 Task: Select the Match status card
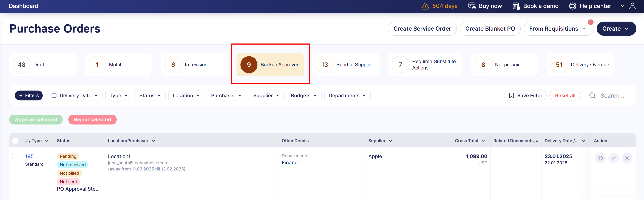click(118, 65)
